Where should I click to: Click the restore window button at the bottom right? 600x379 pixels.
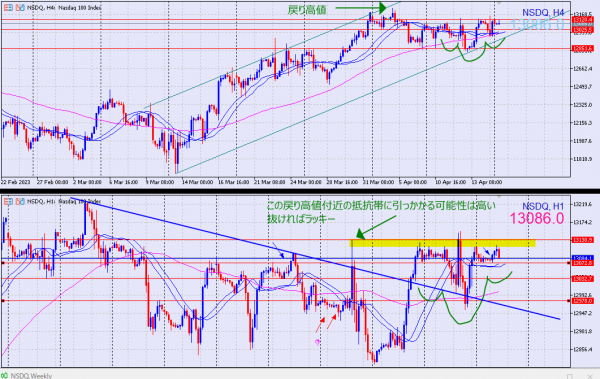(x=569, y=376)
